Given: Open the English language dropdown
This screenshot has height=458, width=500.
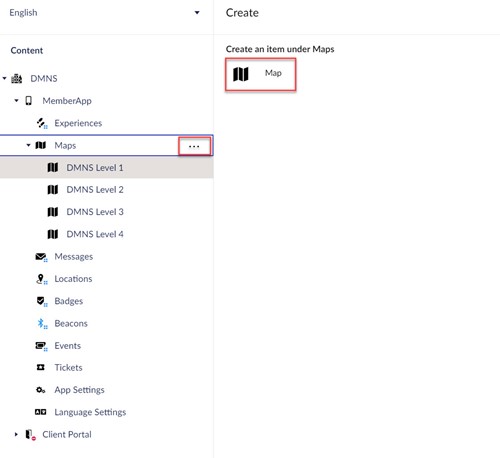Looking at the screenshot, I should (105, 13).
